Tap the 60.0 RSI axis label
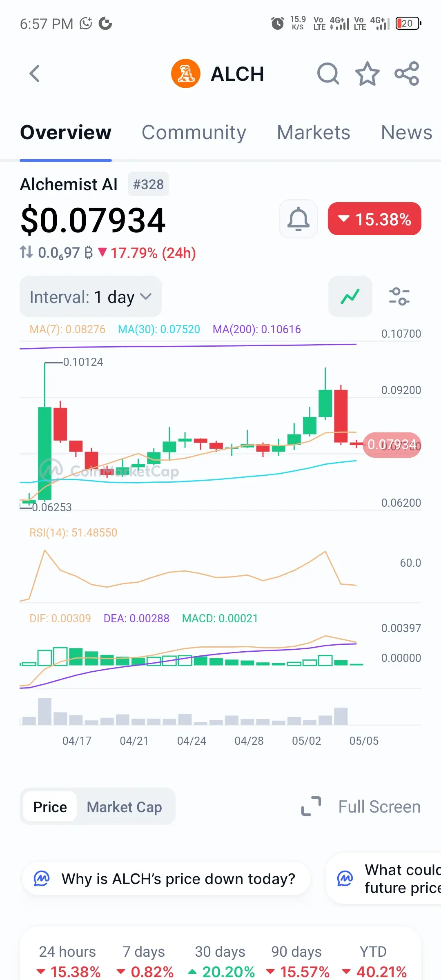Viewport: 441px width, 980px height. pos(410,563)
